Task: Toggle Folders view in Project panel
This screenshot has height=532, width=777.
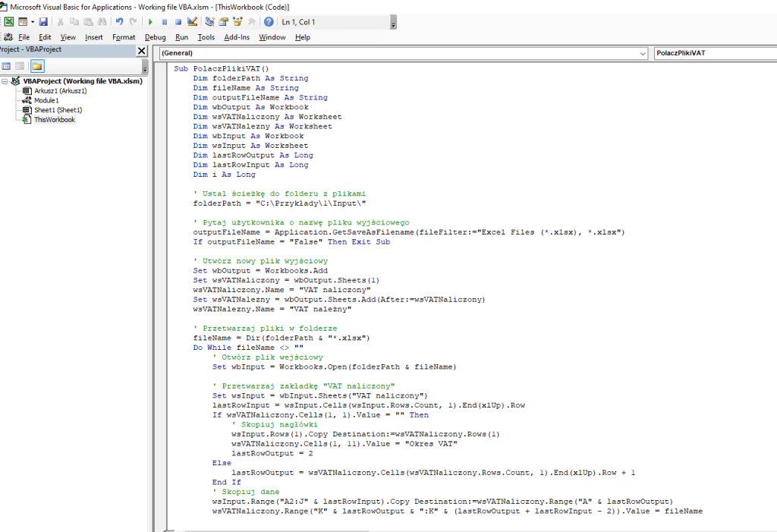Action: coord(36,66)
